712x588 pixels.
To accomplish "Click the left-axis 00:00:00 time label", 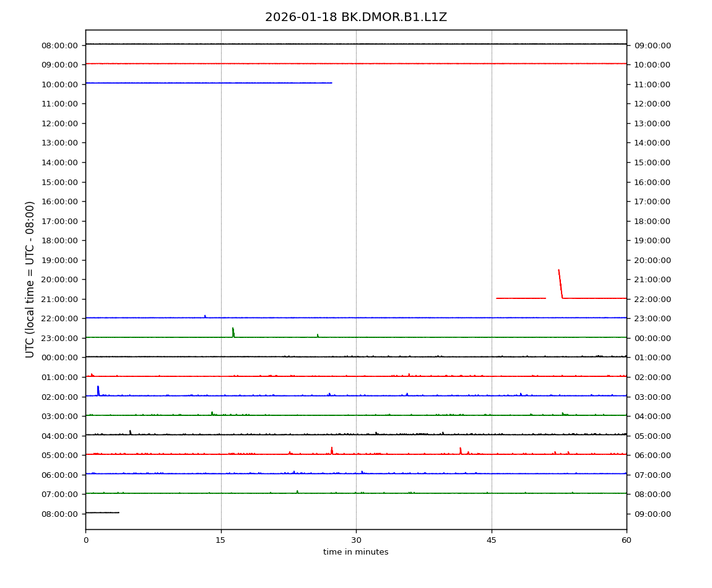I will pos(59,358).
